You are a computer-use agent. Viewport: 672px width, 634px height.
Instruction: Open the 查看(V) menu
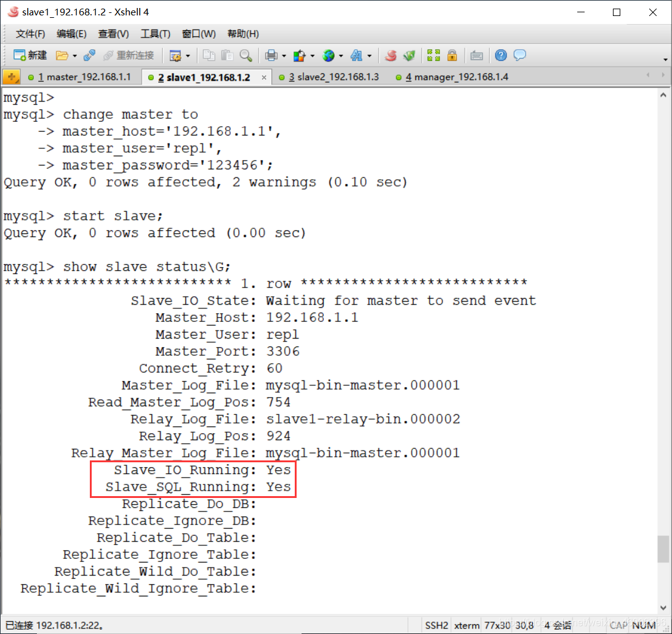(113, 34)
